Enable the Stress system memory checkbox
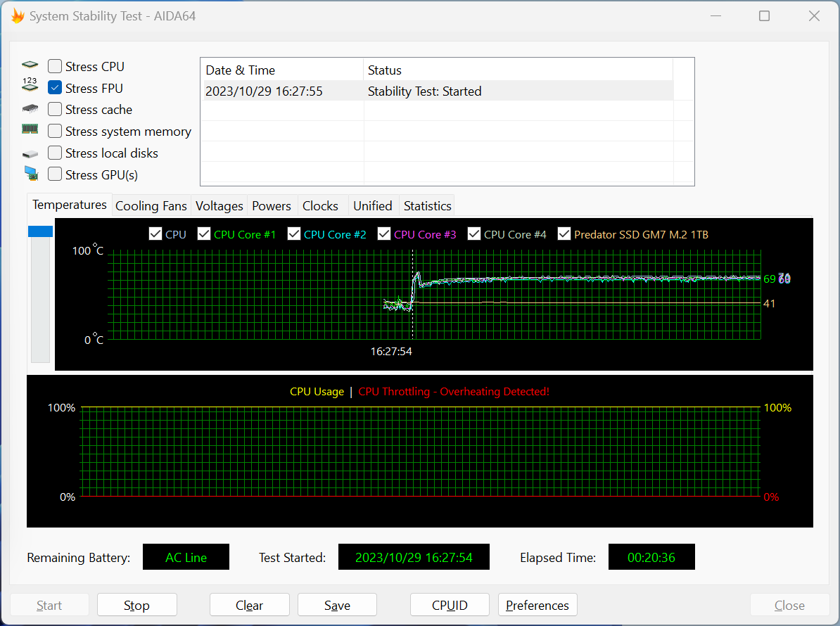 (x=55, y=132)
